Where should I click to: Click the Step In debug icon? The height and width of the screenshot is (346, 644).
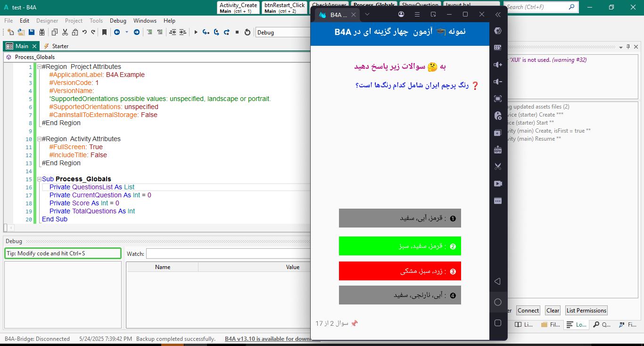tap(206, 32)
